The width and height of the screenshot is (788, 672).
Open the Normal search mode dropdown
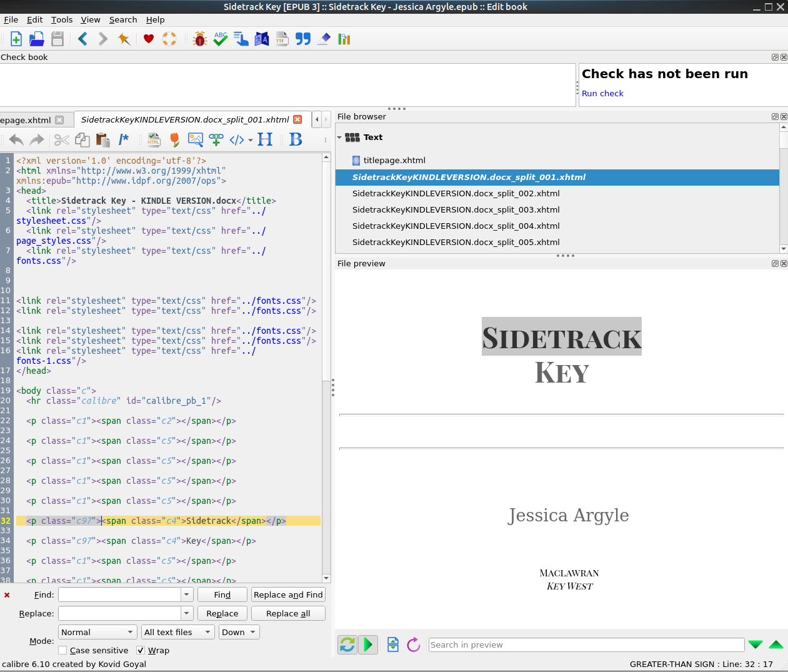coord(97,632)
